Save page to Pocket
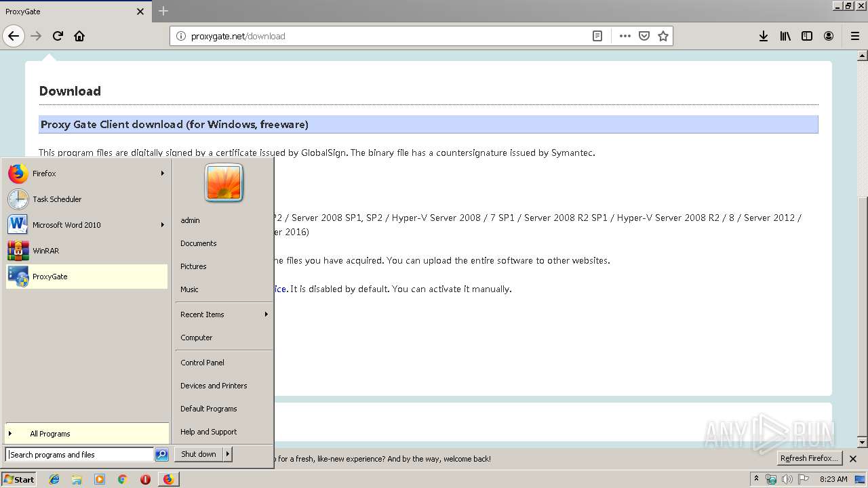This screenshot has width=868, height=488. pyautogui.click(x=644, y=36)
